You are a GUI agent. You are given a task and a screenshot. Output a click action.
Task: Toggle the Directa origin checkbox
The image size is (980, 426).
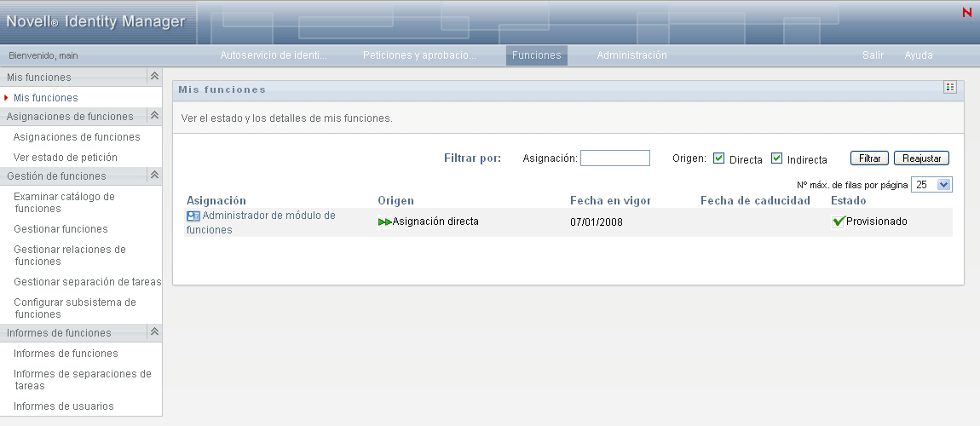718,158
